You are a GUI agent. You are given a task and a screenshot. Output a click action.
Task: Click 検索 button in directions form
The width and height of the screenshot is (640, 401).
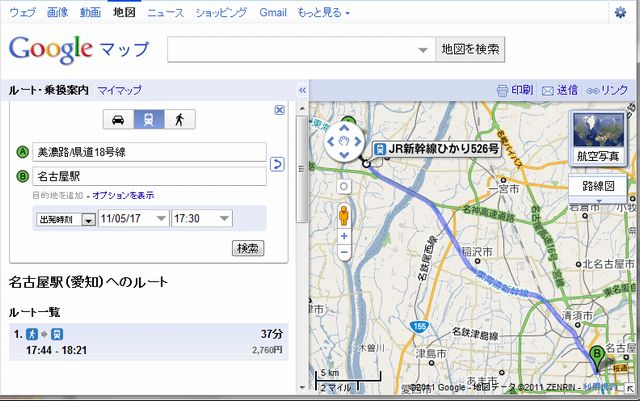(x=248, y=248)
